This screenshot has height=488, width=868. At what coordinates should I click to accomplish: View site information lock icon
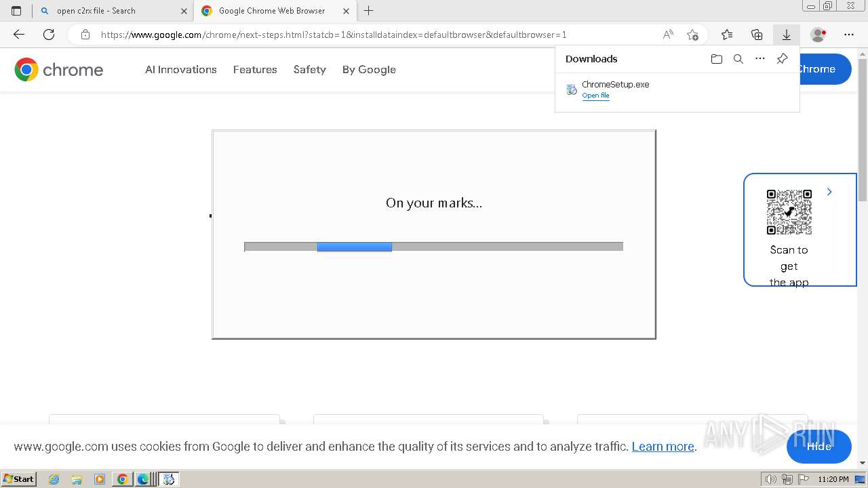(85, 35)
